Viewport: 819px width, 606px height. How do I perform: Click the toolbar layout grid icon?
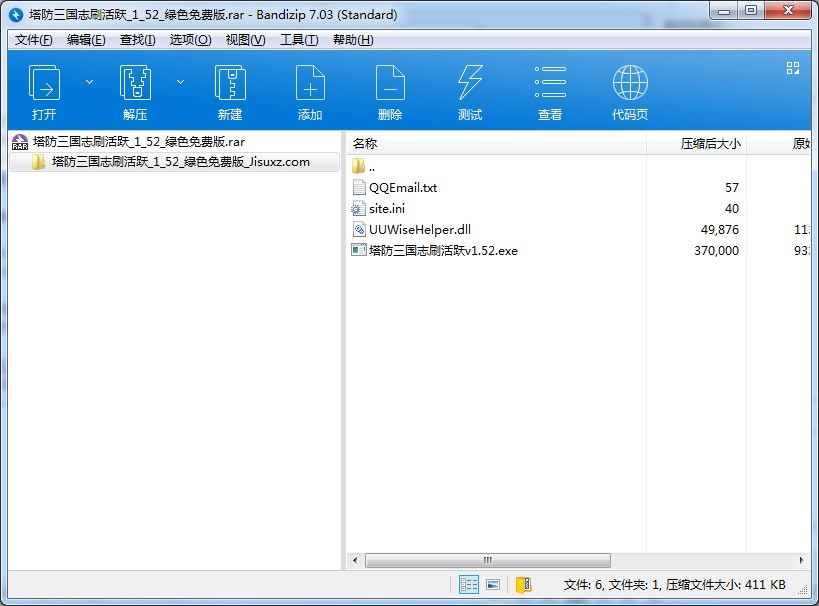[x=793, y=68]
